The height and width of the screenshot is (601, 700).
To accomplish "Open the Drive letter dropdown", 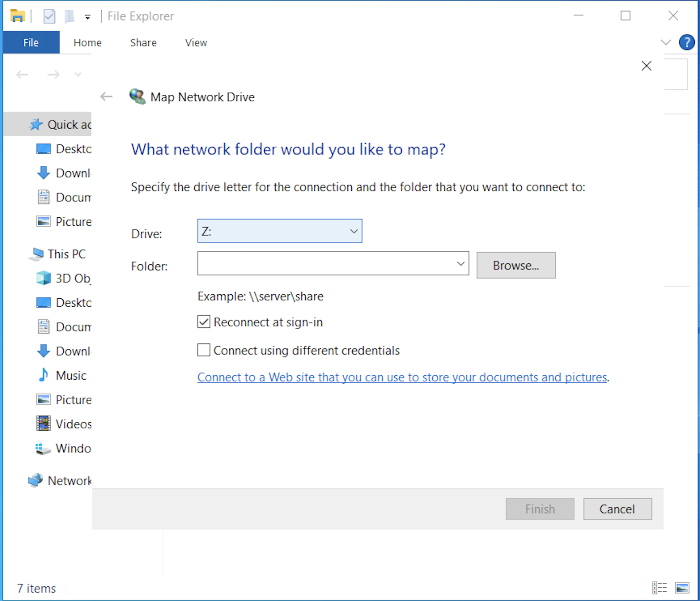I will pos(280,231).
